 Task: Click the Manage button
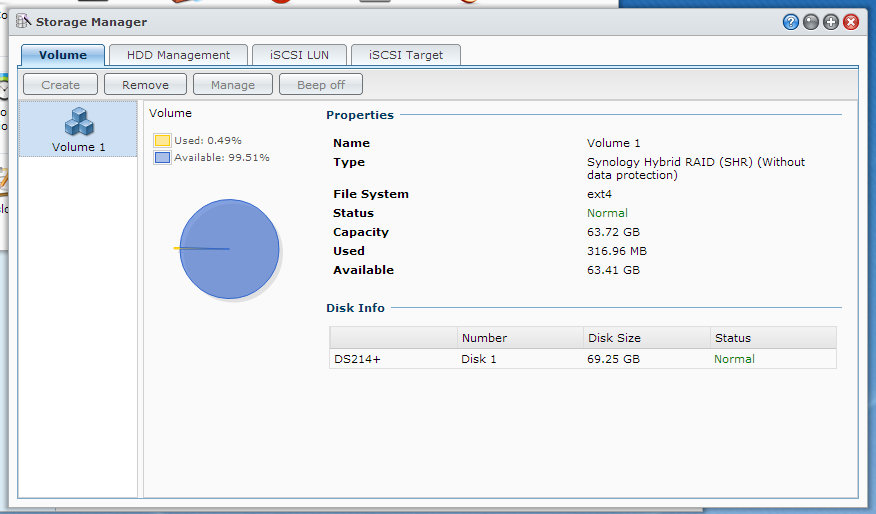pyautogui.click(x=233, y=84)
